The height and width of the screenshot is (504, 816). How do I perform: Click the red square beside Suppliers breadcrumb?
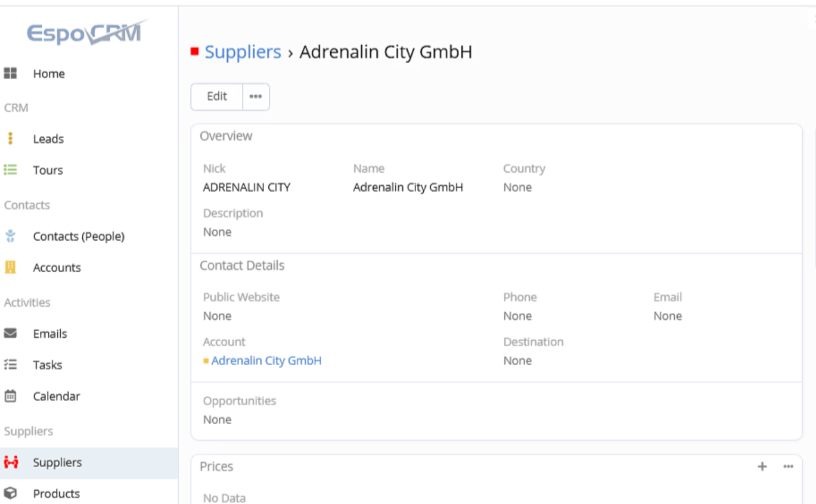[194, 52]
